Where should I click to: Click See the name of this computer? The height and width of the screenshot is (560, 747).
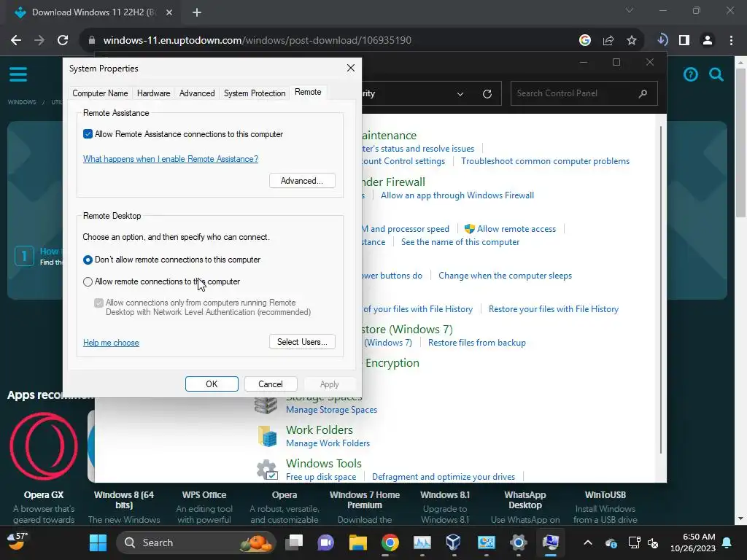(x=460, y=242)
